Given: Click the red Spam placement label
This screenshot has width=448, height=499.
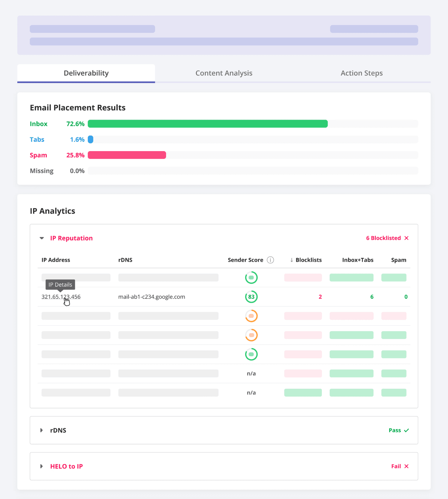Looking at the screenshot, I should click(39, 155).
